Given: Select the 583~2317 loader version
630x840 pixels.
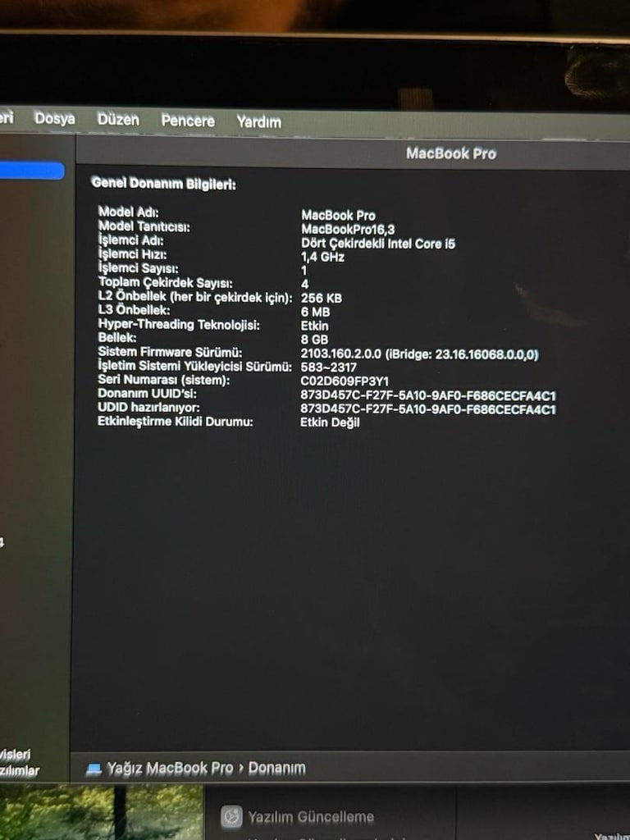Looking at the screenshot, I should tap(328, 367).
